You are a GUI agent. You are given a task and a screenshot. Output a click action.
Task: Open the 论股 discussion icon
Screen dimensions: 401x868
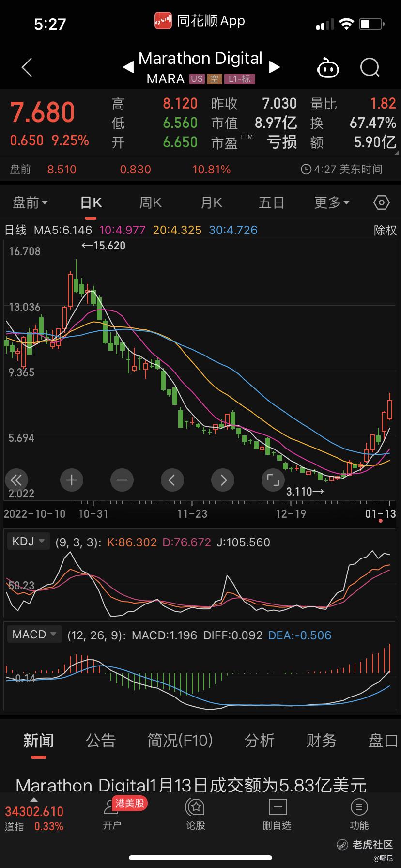[x=196, y=807]
